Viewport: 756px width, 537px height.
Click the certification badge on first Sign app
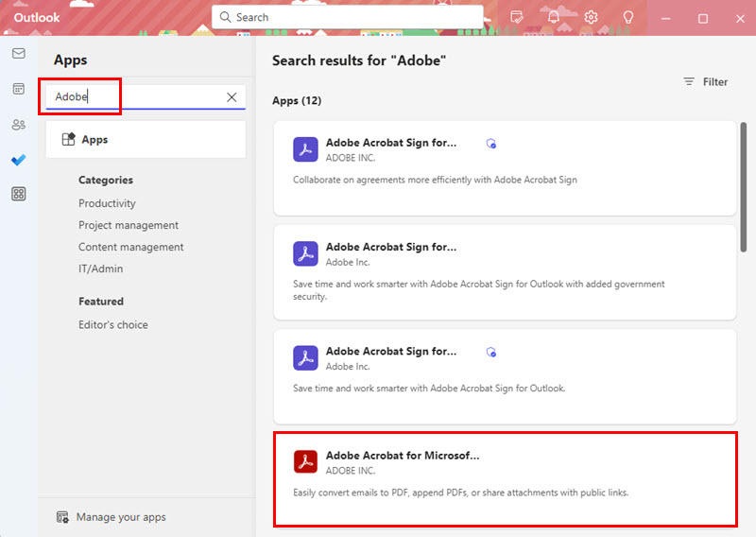tap(491, 144)
